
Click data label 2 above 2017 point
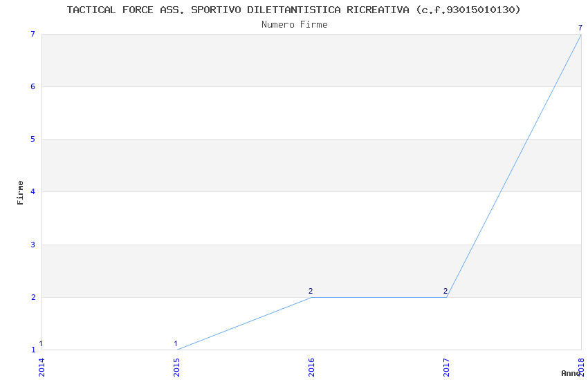(x=445, y=291)
